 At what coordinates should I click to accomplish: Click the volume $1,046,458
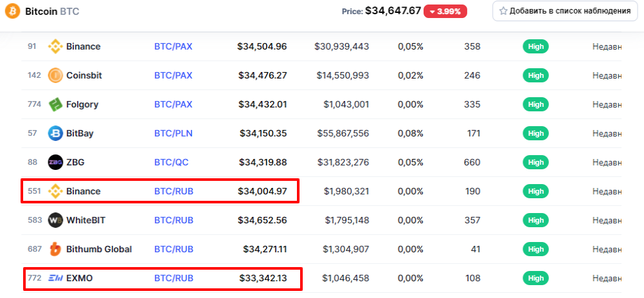pos(346,278)
